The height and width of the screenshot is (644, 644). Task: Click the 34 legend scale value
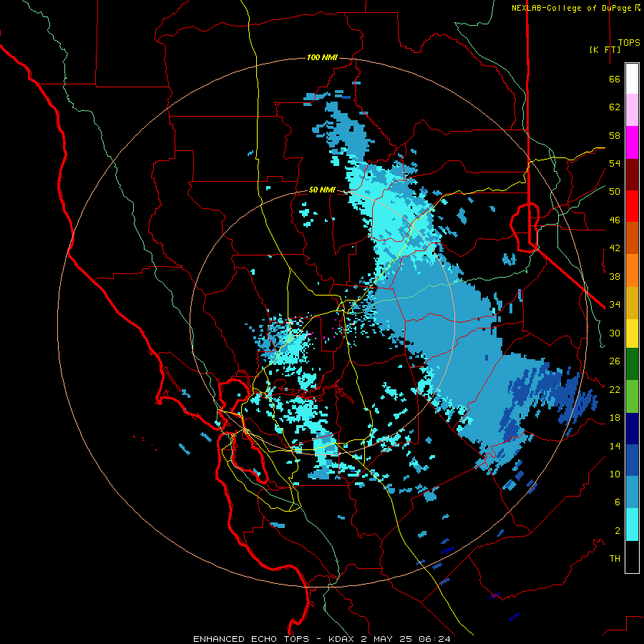click(x=615, y=305)
